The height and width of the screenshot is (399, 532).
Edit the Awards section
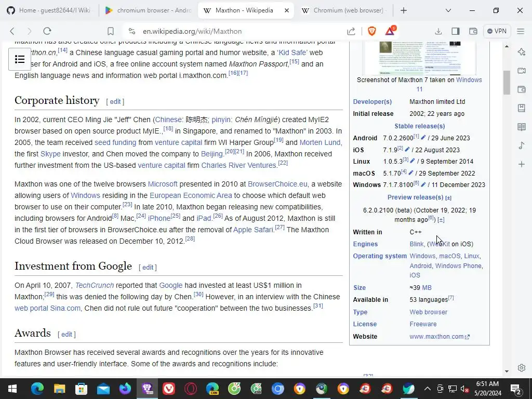coord(66,334)
